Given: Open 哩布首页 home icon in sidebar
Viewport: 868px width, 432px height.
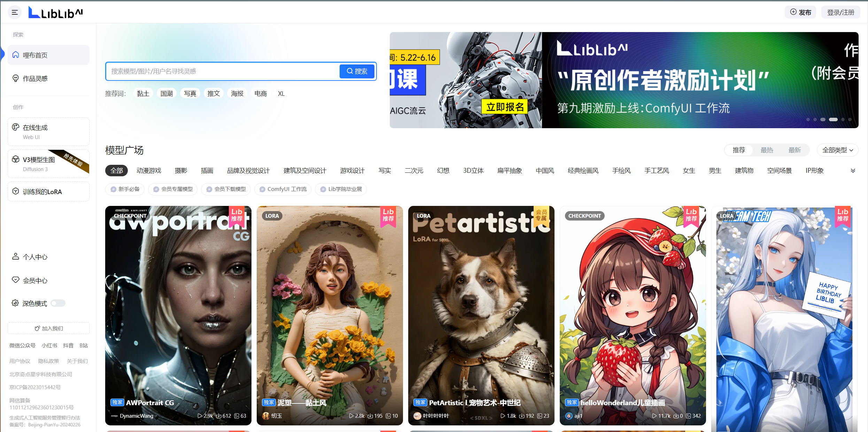Looking at the screenshot, I should point(16,55).
